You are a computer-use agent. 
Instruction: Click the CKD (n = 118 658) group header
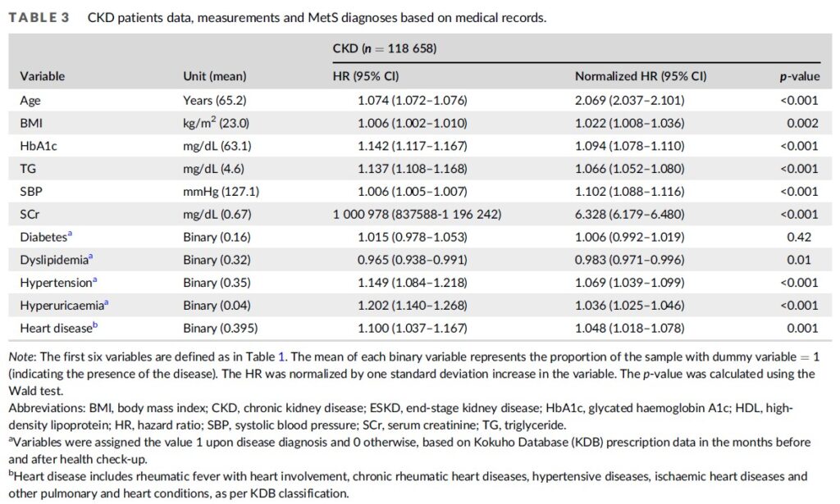click(x=384, y=49)
